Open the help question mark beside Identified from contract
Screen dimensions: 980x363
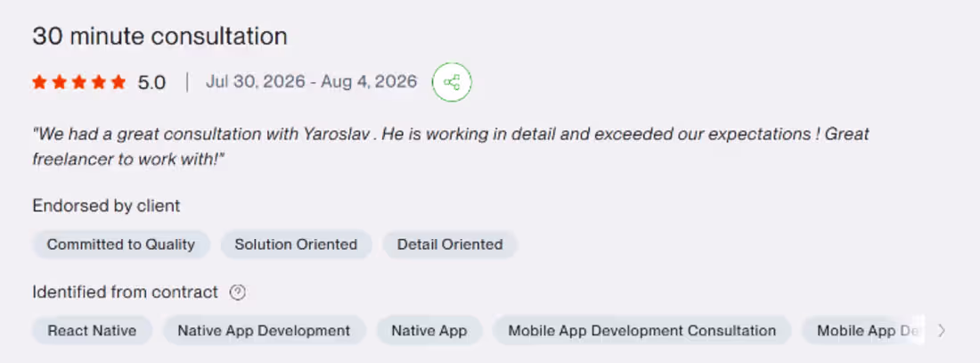[x=238, y=293]
